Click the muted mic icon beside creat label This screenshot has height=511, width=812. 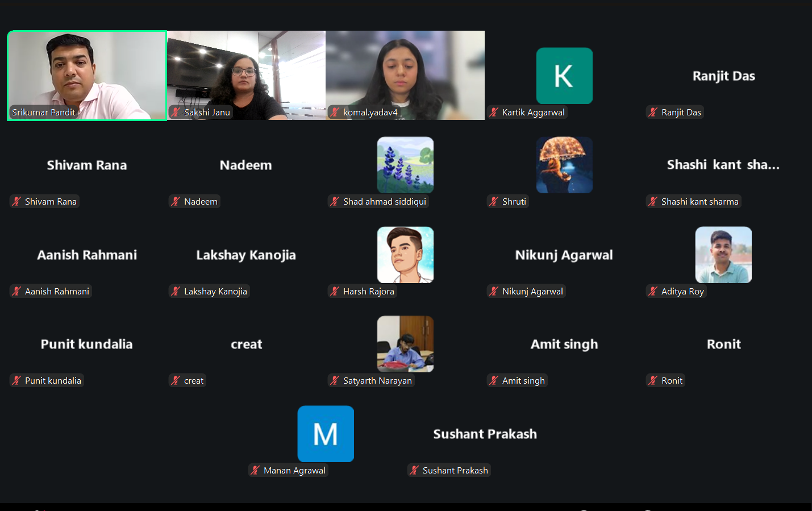click(176, 380)
